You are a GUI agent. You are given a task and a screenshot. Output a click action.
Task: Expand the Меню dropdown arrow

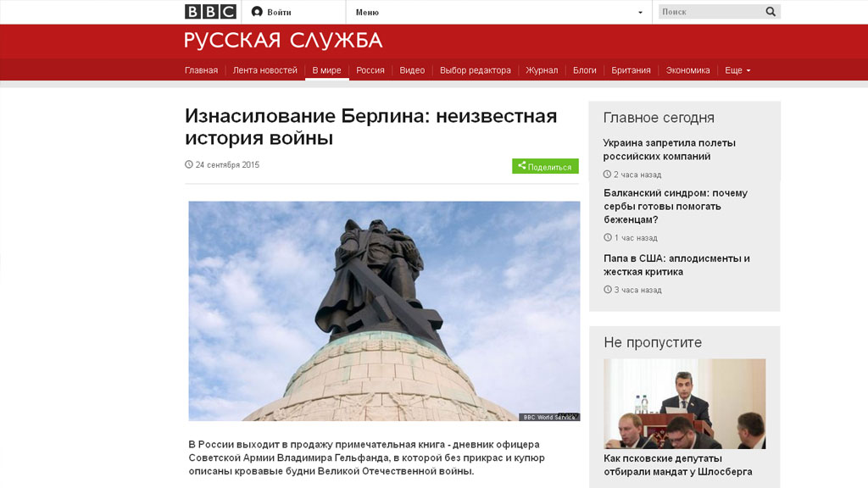click(641, 12)
